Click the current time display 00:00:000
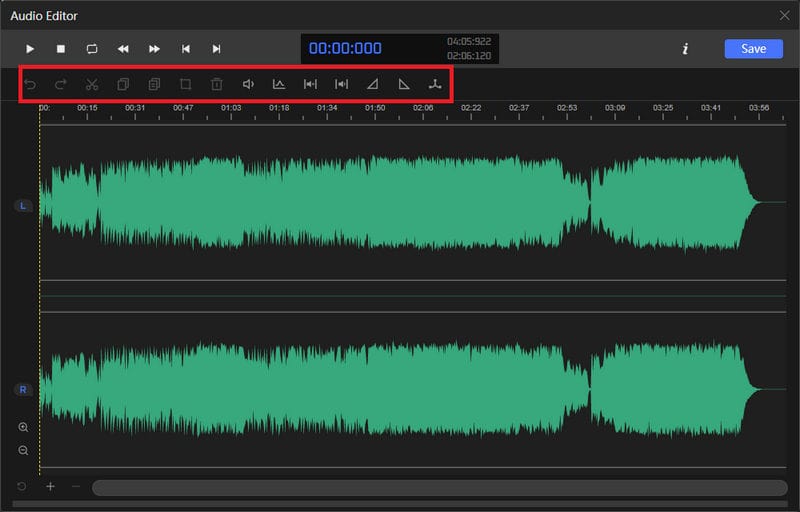Image resolution: width=800 pixels, height=512 pixels. [x=345, y=48]
